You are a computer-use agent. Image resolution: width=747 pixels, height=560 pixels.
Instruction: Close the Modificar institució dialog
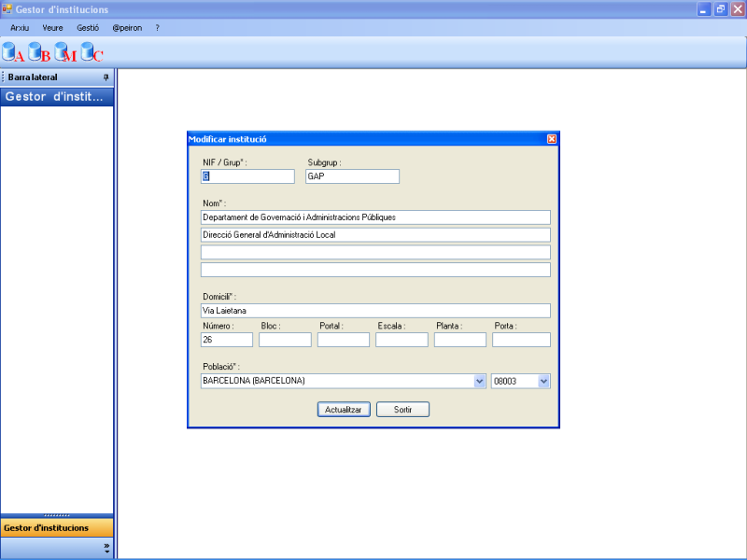552,139
